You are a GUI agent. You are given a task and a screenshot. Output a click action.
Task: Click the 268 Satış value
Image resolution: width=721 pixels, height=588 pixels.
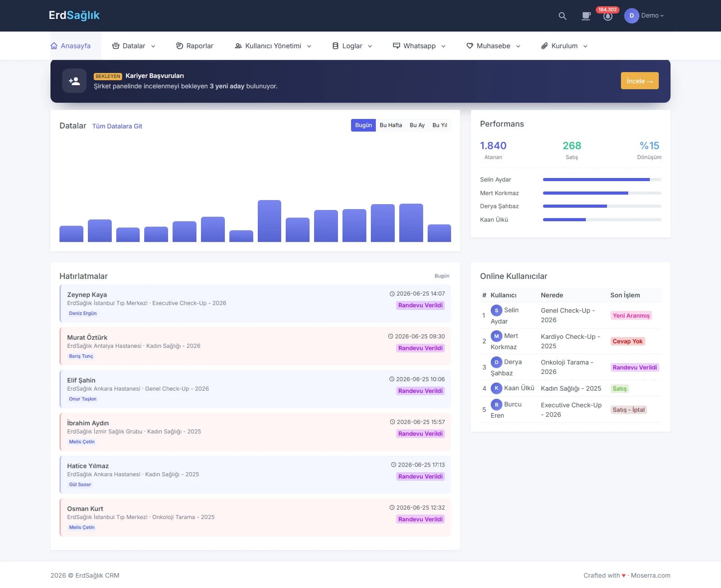click(572, 146)
